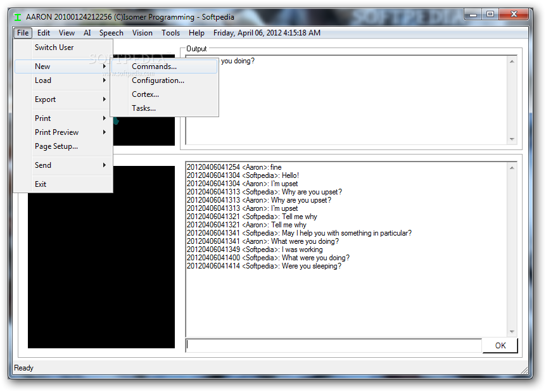Expand the Load submenu

(63, 80)
